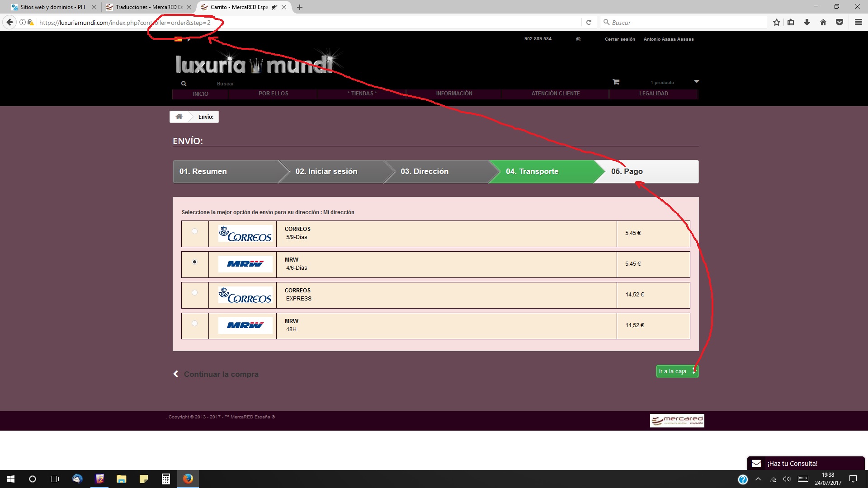Screen dimensions: 868x488
Task: Open Firefox downloads arrow icon
Action: (807, 22)
